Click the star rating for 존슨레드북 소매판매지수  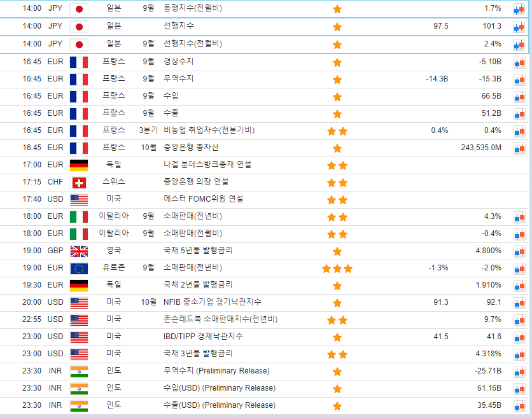point(337,319)
